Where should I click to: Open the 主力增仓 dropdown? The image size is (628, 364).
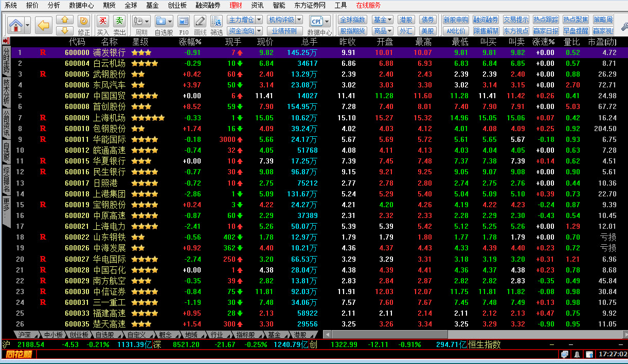(x=259, y=20)
